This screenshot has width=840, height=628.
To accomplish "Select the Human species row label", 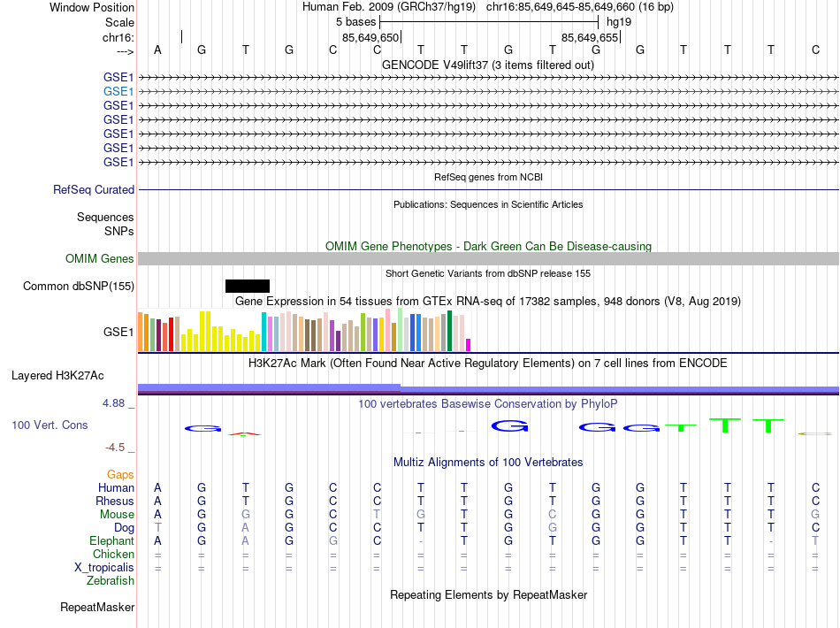I will pos(116,487).
